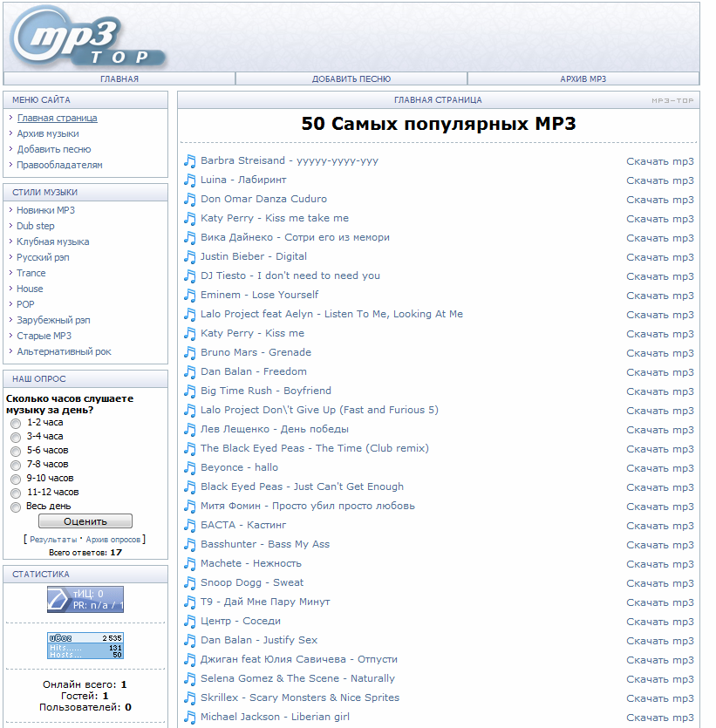Image resolution: width=716 pixels, height=728 pixels.
Task: Open the 'Альтернативный рок' style link
Action: coord(64,351)
